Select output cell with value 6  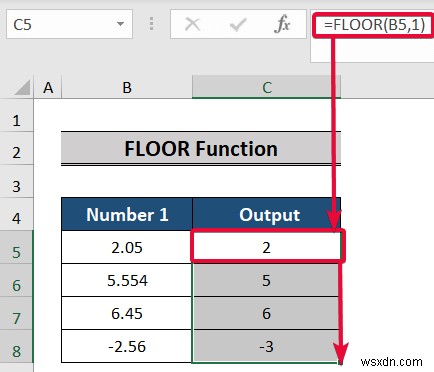tap(267, 313)
